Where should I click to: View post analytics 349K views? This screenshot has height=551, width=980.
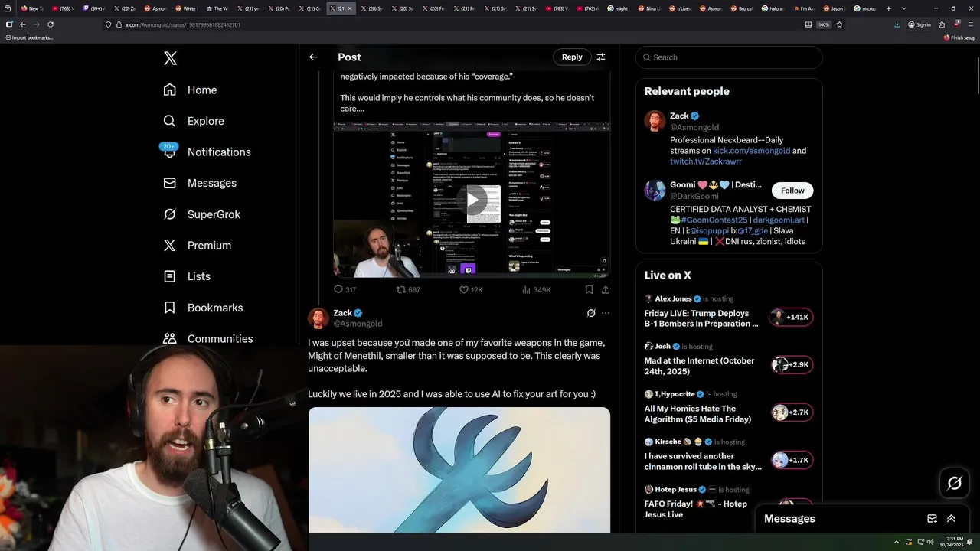pos(536,290)
